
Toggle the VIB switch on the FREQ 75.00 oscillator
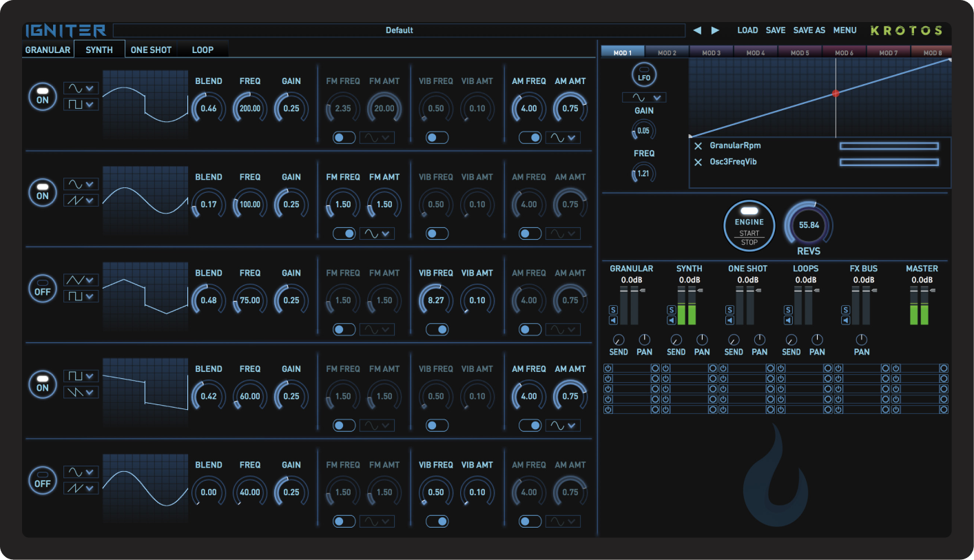pos(437,329)
